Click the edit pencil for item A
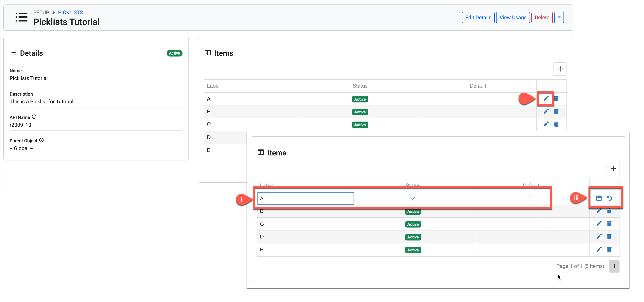 click(x=546, y=98)
